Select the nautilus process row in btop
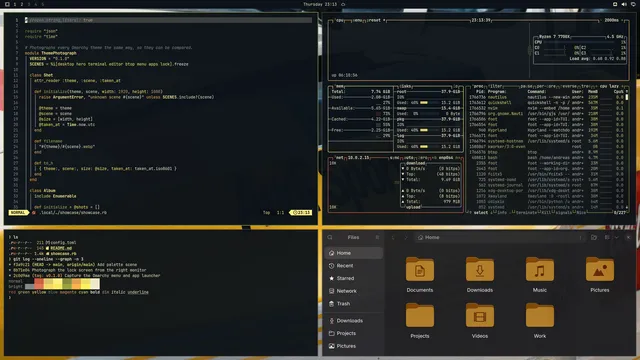The image size is (640, 360). (x=546, y=97)
